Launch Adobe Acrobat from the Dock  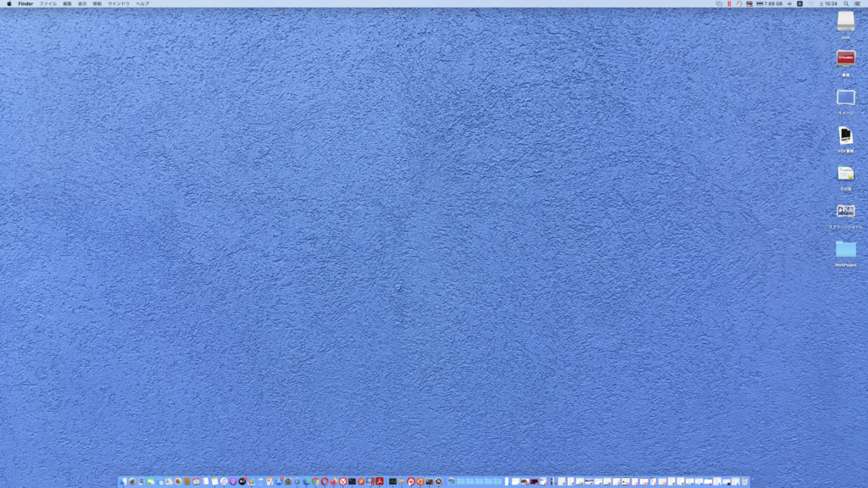[379, 481]
